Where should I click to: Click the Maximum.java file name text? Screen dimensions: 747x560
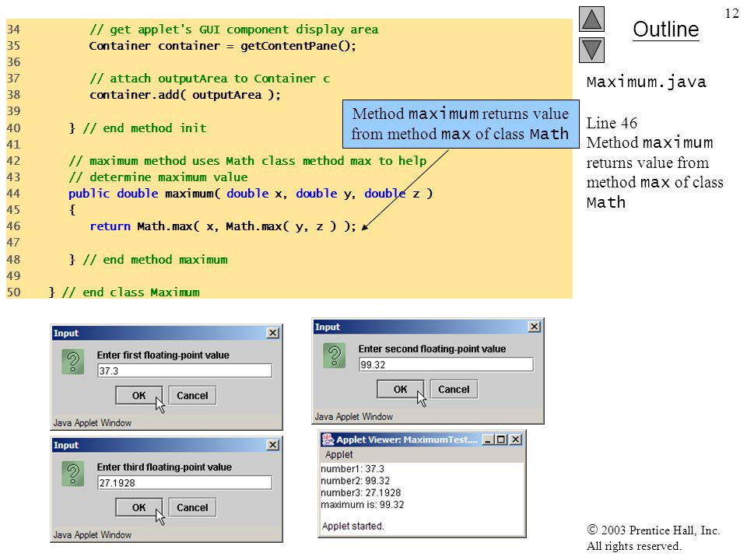pyautogui.click(x=646, y=82)
